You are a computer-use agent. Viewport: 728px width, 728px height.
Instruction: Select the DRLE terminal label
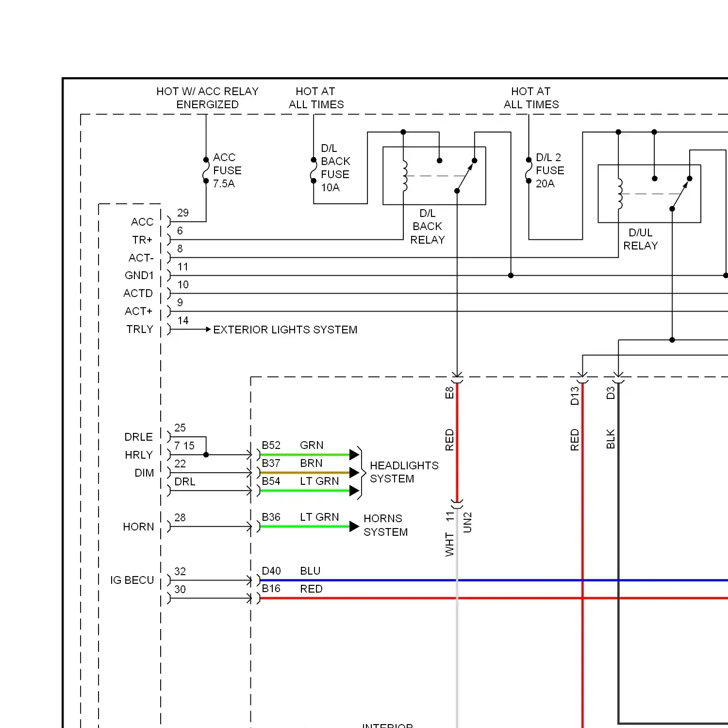click(x=139, y=437)
